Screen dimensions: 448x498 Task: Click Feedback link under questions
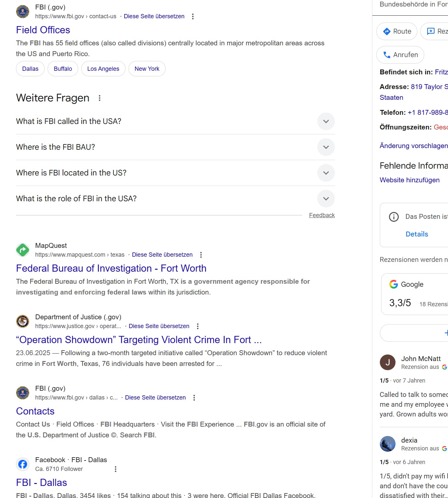322,215
